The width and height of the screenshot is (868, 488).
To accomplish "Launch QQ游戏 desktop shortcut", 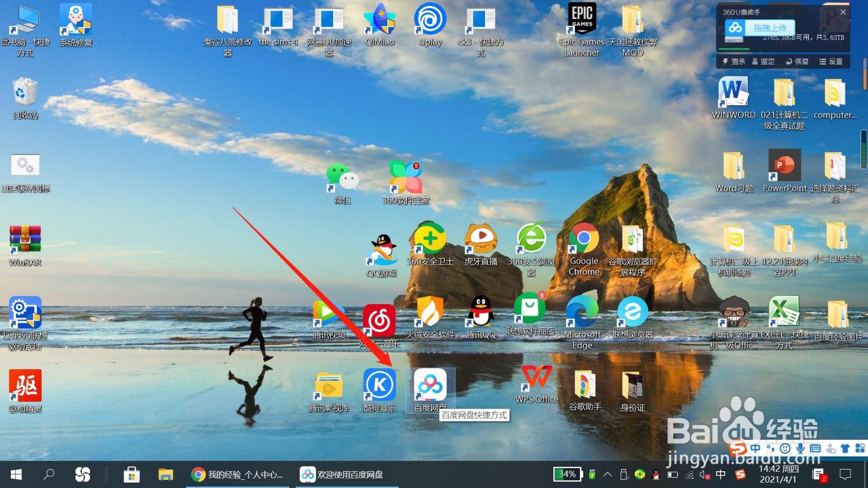I will pyautogui.click(x=382, y=256).
